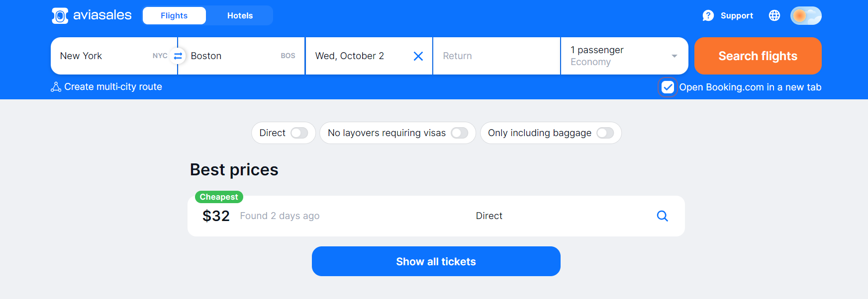Click Show all tickets button

pos(436,261)
